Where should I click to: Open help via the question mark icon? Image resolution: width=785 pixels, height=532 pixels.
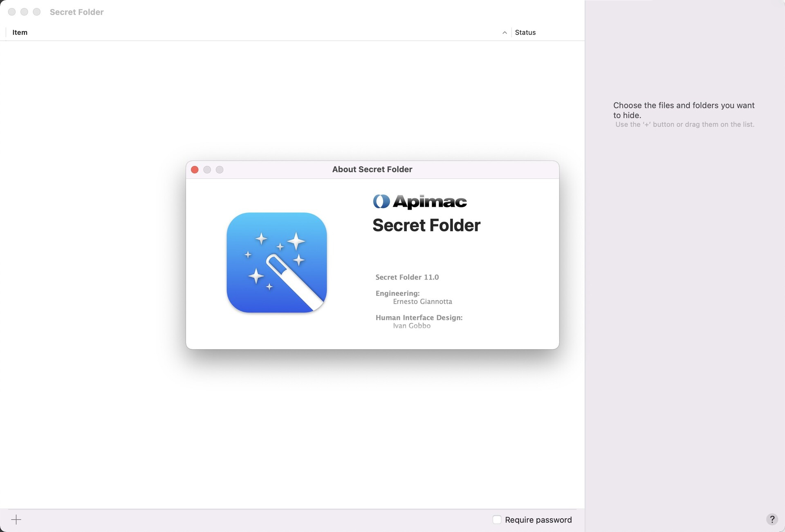pyautogui.click(x=772, y=519)
